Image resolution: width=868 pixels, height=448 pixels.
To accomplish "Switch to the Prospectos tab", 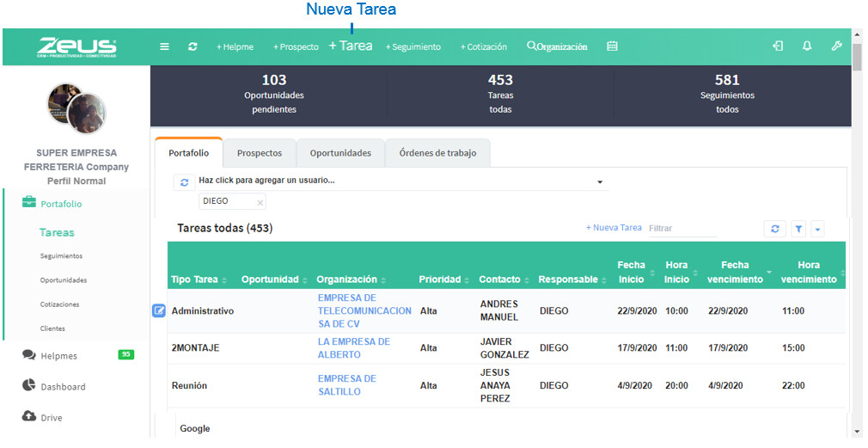I will 259,153.
